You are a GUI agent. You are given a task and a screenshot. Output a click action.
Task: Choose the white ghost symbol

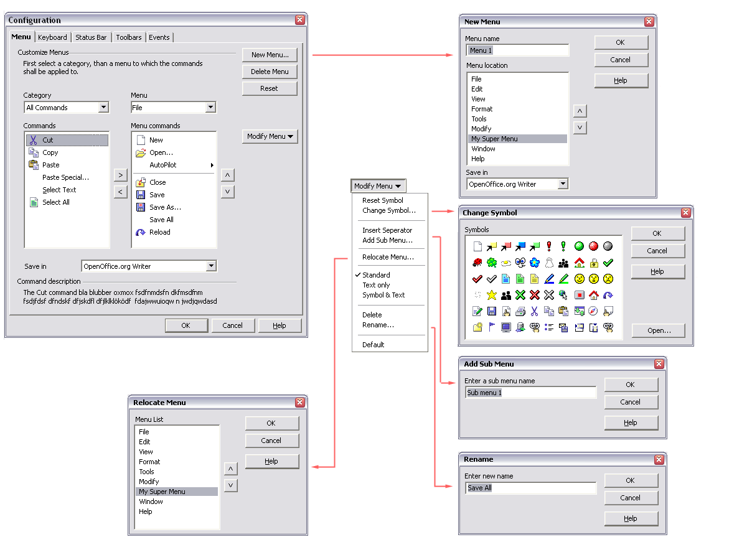click(x=549, y=263)
